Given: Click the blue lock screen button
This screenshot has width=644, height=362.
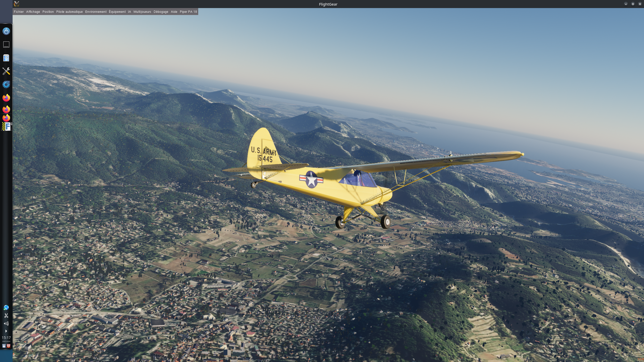Looking at the screenshot, I should 4,346.
